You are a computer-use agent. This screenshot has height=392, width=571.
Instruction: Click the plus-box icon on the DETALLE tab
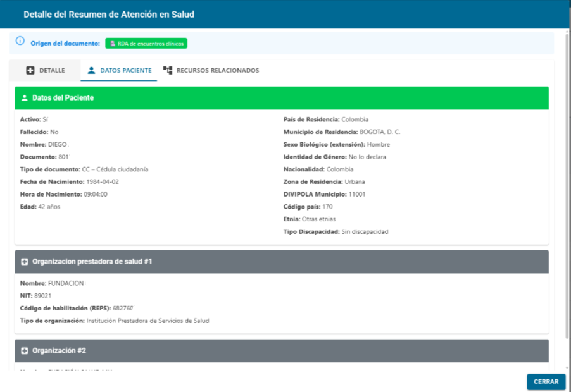tap(30, 70)
